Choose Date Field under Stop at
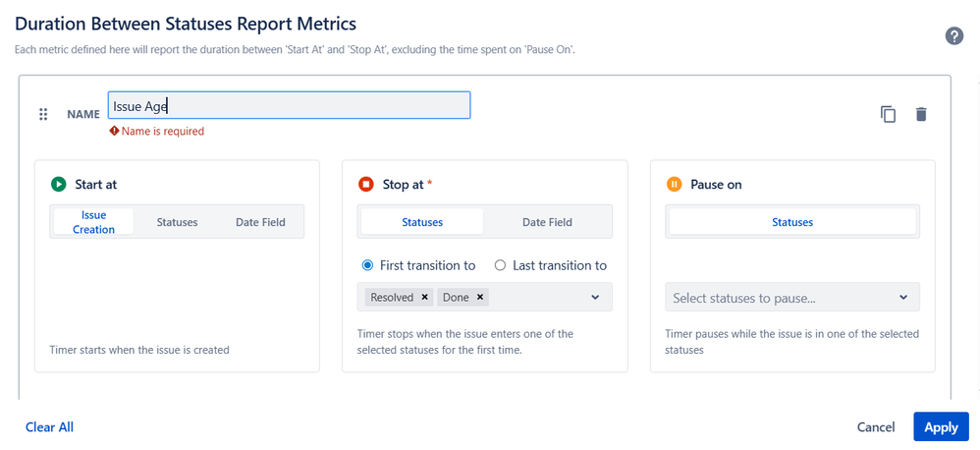The height and width of the screenshot is (450, 980). click(x=547, y=222)
